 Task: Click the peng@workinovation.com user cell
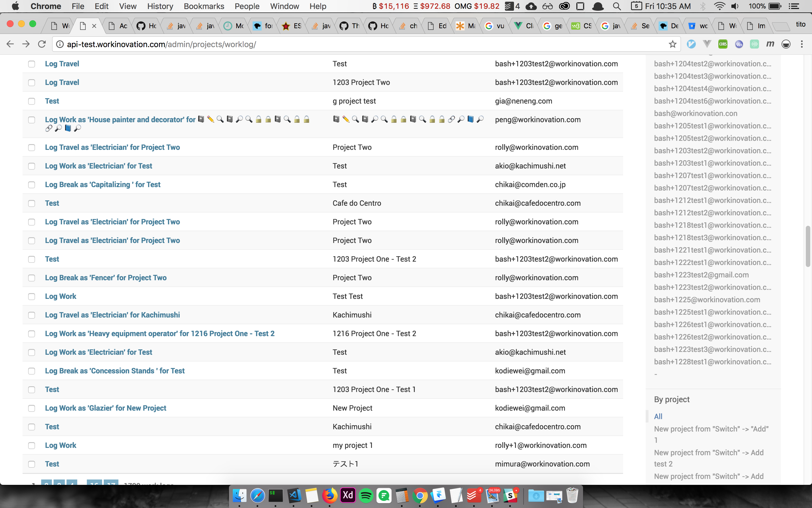[538, 120]
